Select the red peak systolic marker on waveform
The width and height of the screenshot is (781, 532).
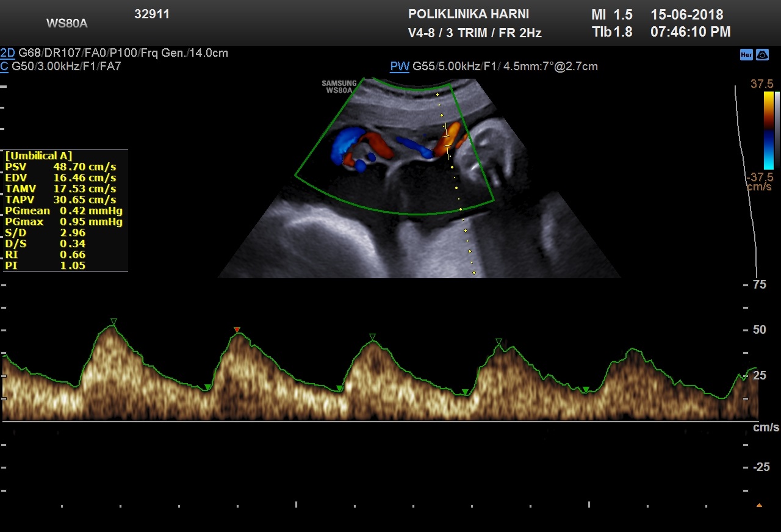(x=237, y=330)
